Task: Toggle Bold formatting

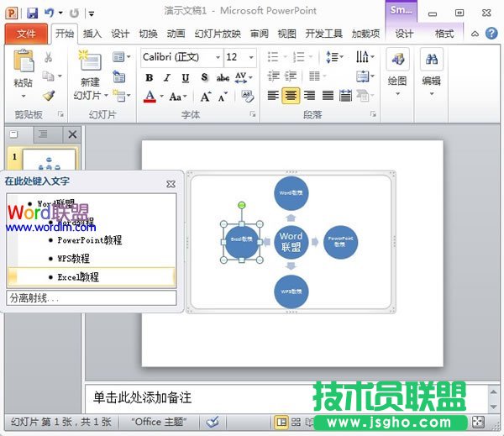Action: pos(150,77)
